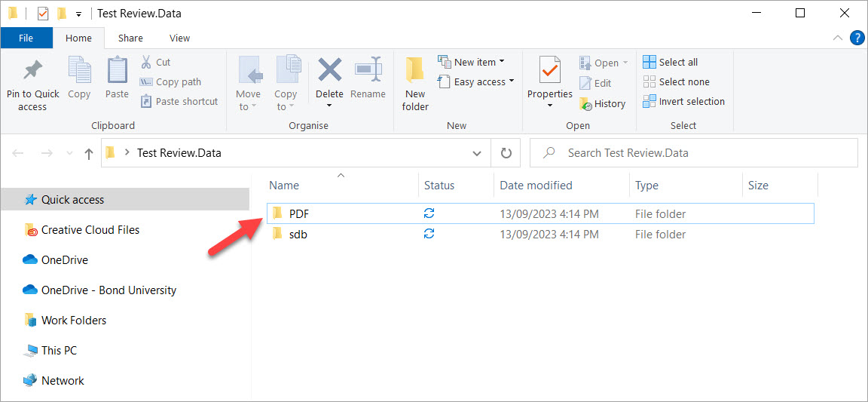
Task: Select the Cut scissors command
Action: point(155,62)
